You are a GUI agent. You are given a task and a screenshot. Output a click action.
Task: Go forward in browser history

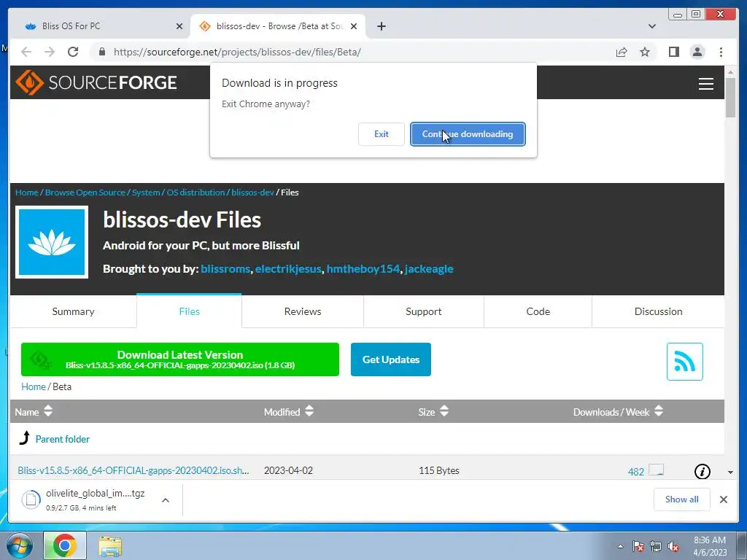50,52
